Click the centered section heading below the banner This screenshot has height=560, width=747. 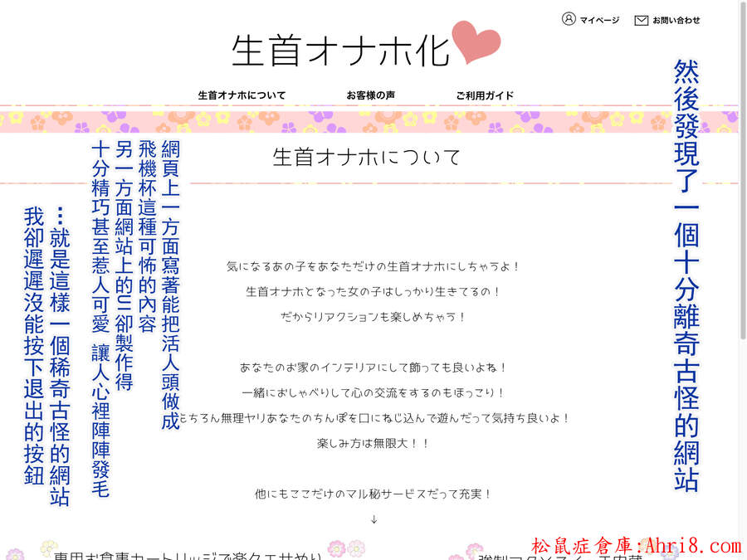click(366, 157)
